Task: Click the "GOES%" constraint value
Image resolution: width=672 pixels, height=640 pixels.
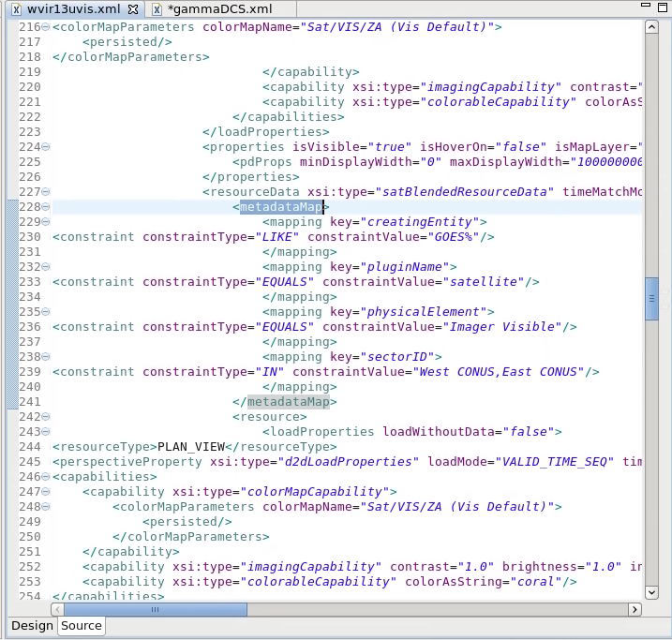Action: click(x=454, y=237)
